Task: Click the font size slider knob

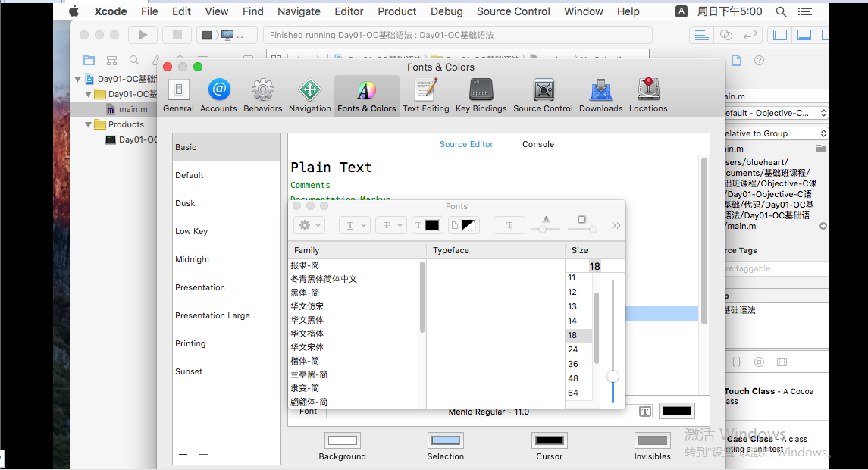Action: (613, 377)
